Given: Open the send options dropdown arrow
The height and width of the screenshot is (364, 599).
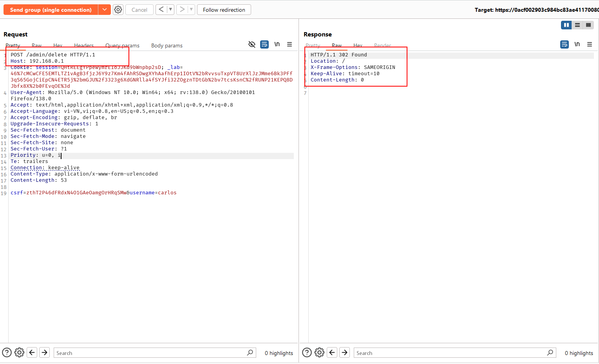Looking at the screenshot, I should [104, 10].
